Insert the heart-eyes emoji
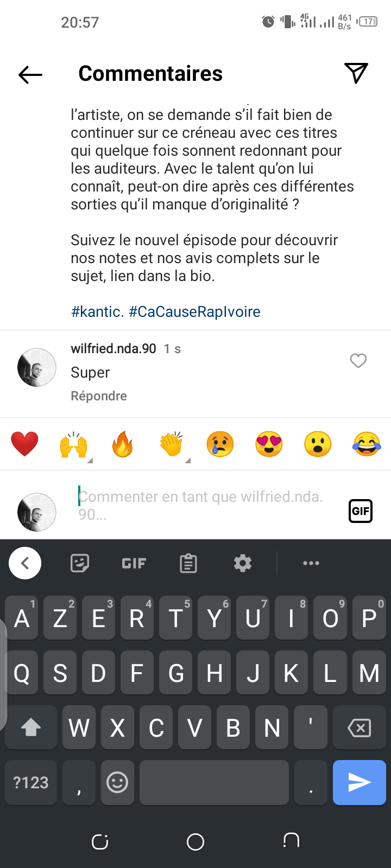The image size is (391, 868). 269,444
